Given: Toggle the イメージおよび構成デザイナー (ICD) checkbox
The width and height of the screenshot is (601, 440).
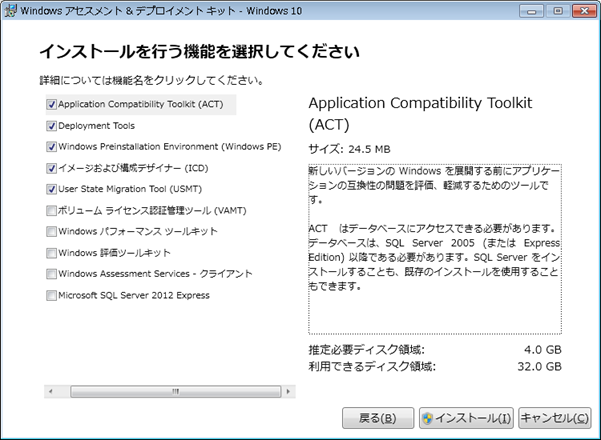Looking at the screenshot, I should [51, 168].
